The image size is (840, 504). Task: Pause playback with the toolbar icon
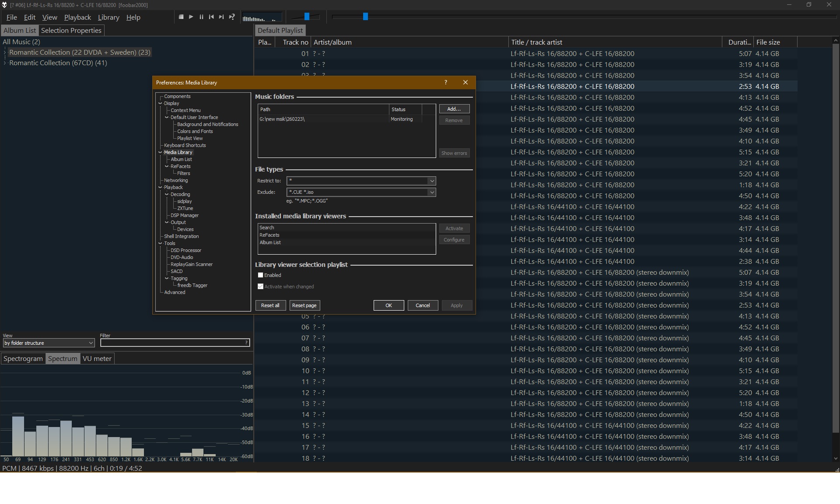201,17
